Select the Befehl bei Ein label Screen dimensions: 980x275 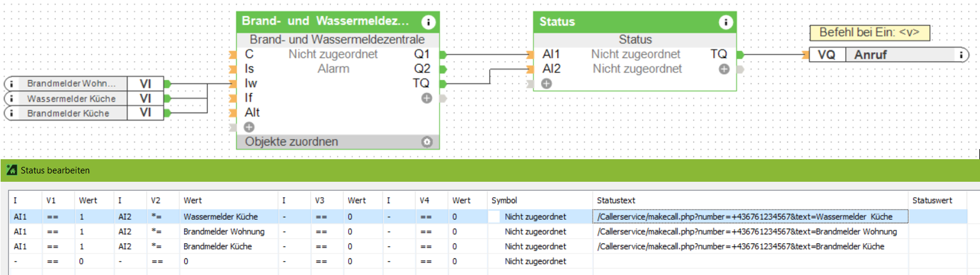click(870, 33)
